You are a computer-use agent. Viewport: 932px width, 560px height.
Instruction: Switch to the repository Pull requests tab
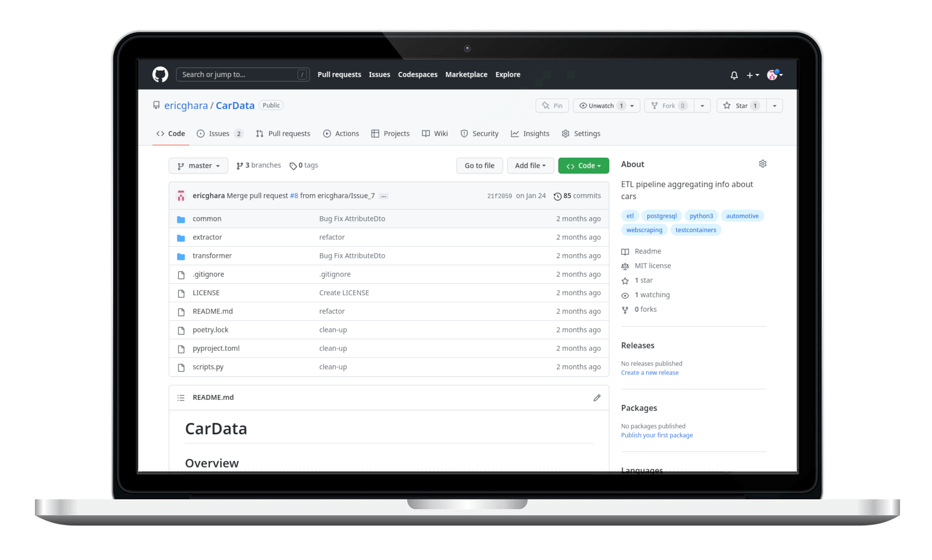pos(283,134)
